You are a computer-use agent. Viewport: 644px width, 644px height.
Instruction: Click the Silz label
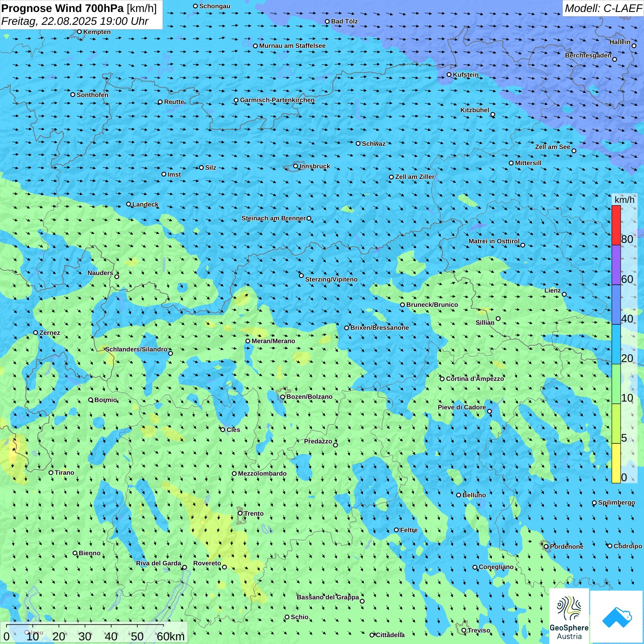211,167
